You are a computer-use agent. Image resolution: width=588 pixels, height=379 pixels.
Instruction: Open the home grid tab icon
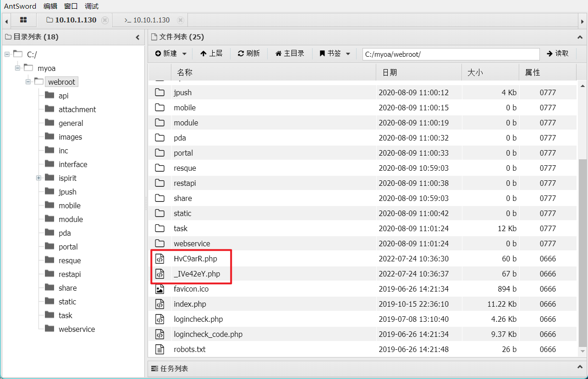click(x=23, y=20)
